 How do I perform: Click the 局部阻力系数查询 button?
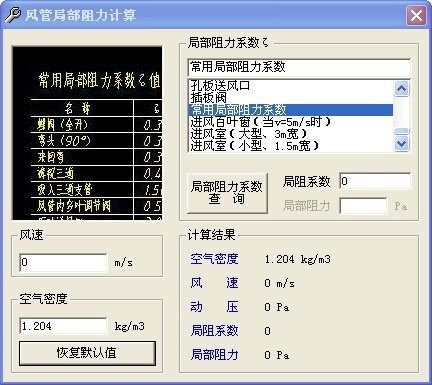[x=227, y=193]
